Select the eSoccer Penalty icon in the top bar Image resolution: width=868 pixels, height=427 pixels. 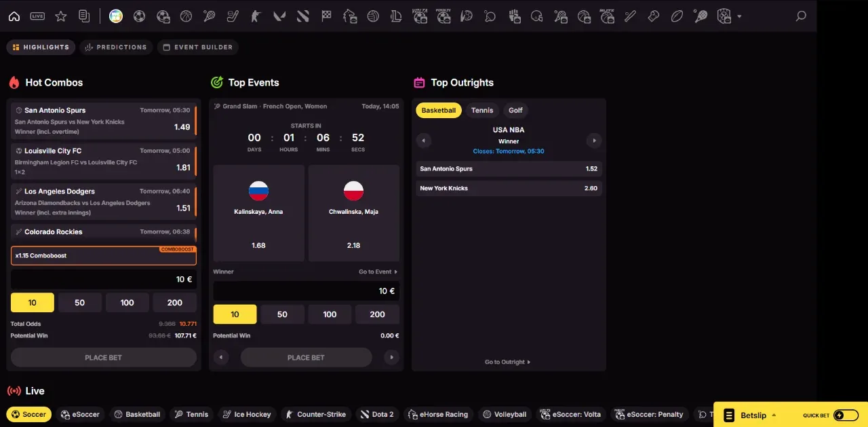pos(443,16)
